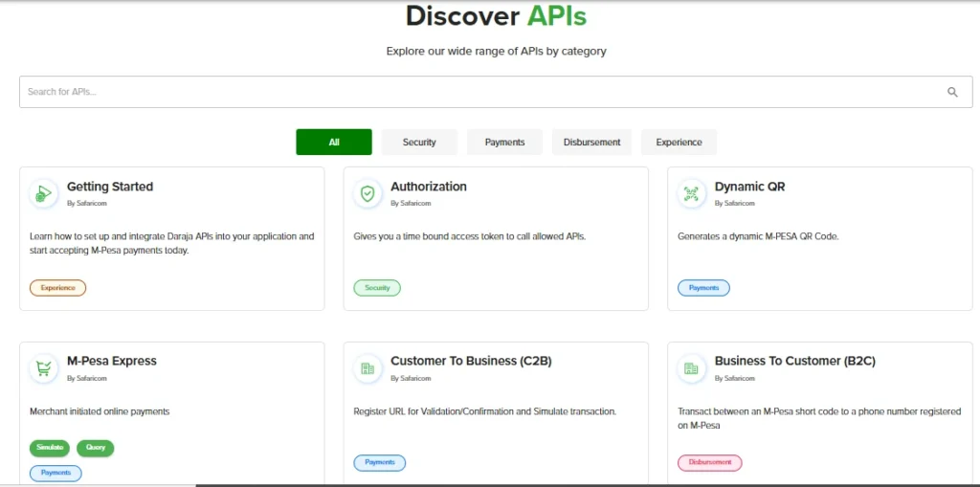The image size is (980, 487).
Task: Click 'Register URL for Validation/Confirmation' text
Action: [485, 411]
